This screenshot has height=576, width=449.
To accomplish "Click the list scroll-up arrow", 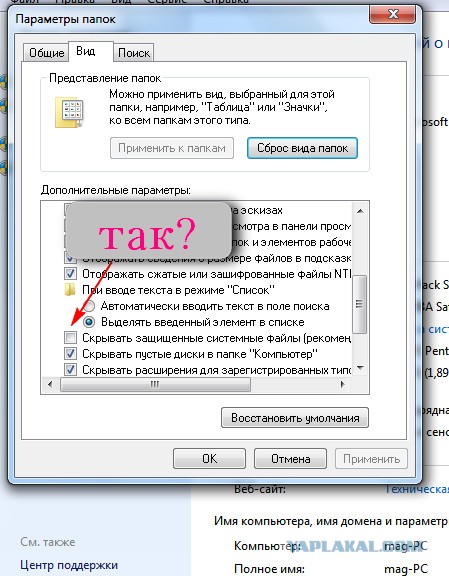I will click(360, 211).
